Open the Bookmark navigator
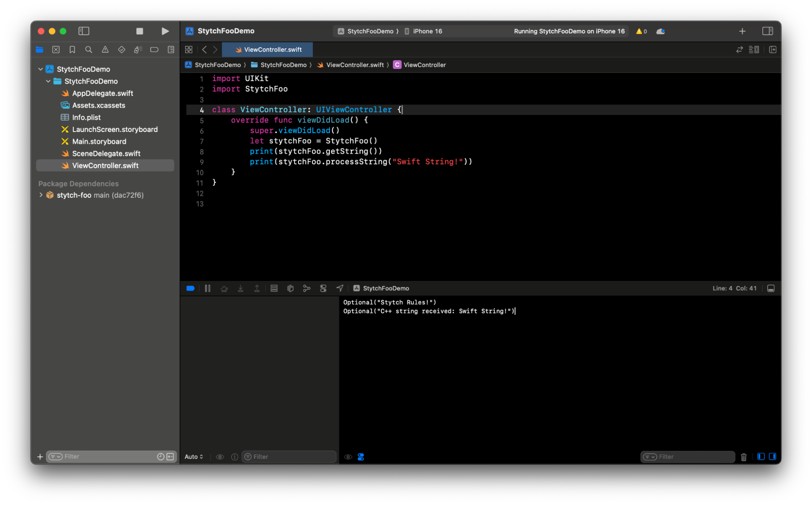This screenshot has height=505, width=812. 72,50
